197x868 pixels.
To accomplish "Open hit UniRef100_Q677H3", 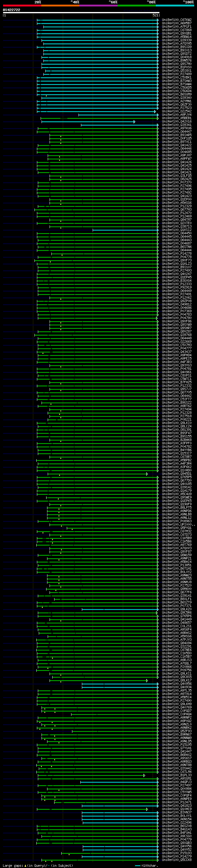I will click(177, 210).
